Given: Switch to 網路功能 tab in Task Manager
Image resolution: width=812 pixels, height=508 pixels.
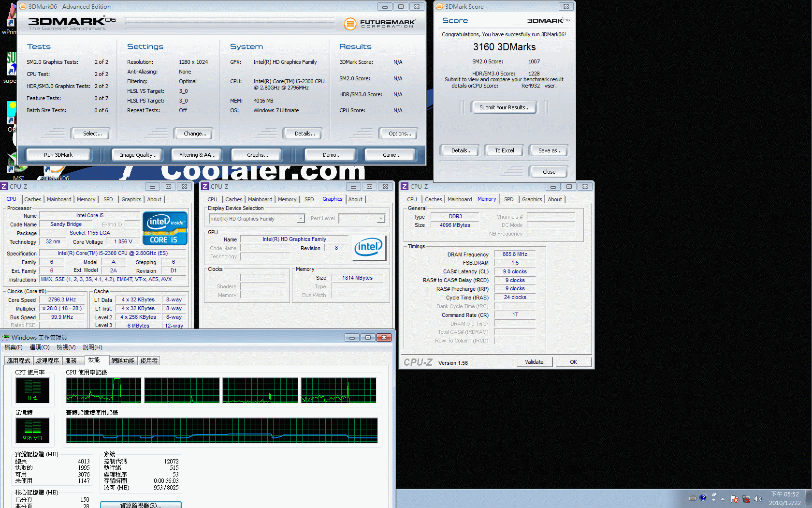Looking at the screenshot, I should (123, 361).
